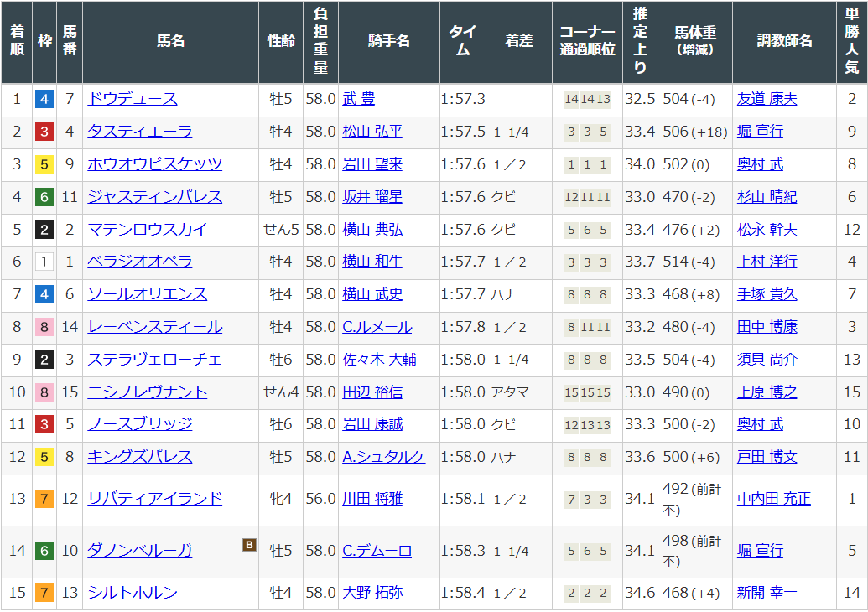Select weight cell 506(+18)
This screenshot has width=868, height=612.
(695, 132)
